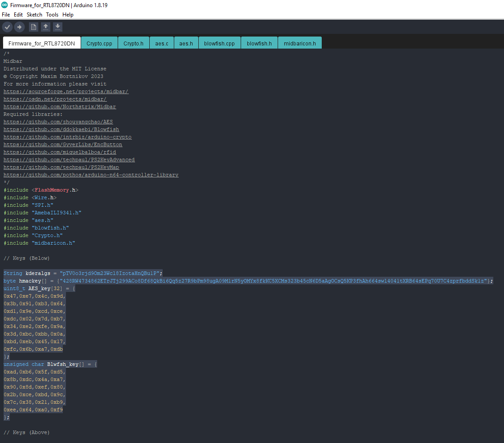The width and height of the screenshot is (504, 443).
Task: Click the 'Distributed under the MIT License' line
Action: pos(55,69)
